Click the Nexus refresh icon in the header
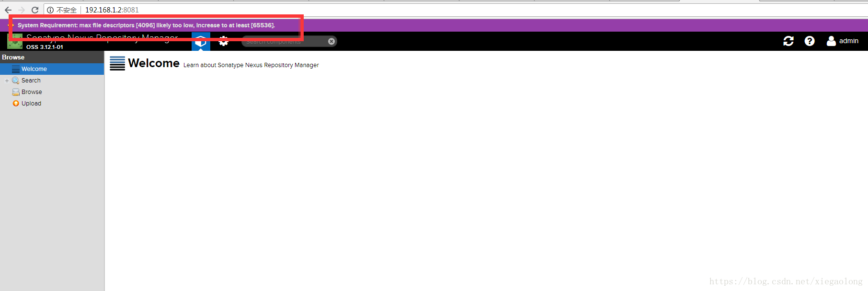 (788, 41)
